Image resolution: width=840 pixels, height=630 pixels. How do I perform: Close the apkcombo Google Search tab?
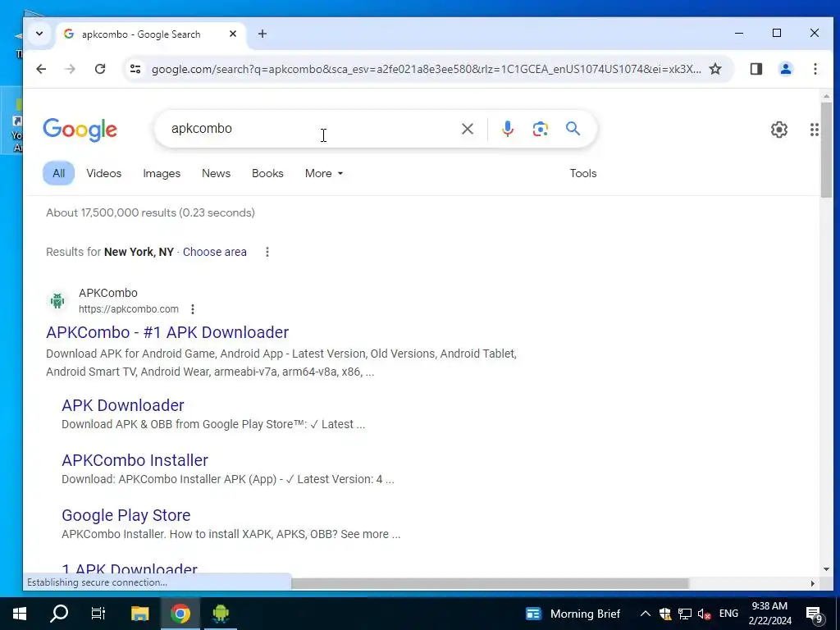pyautogui.click(x=232, y=34)
